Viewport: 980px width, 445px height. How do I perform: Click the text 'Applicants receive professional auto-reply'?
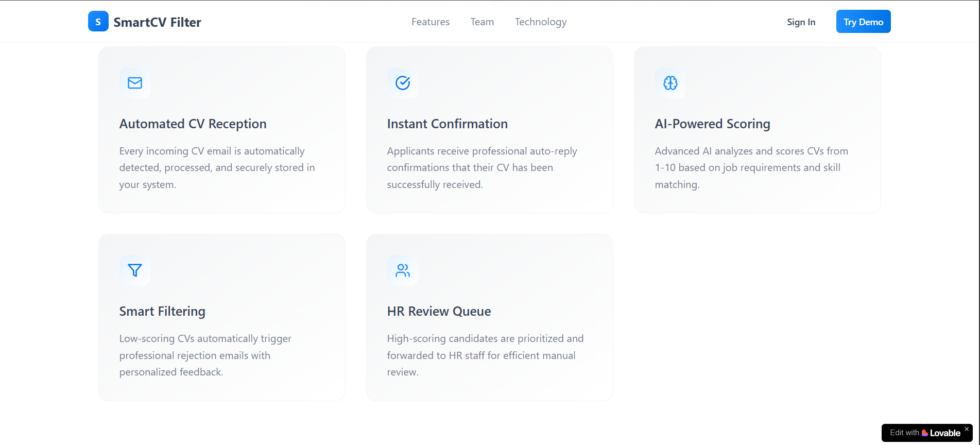(x=482, y=151)
